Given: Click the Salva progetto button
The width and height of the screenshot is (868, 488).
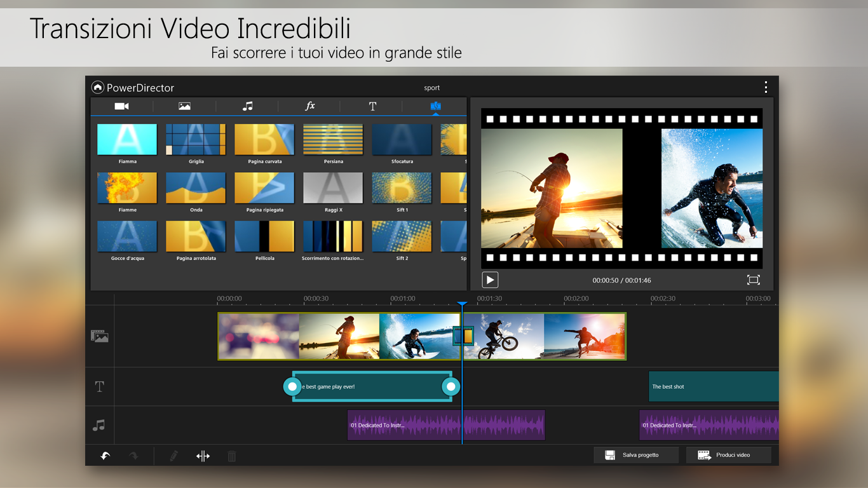Looking at the screenshot, I should tap(635, 454).
